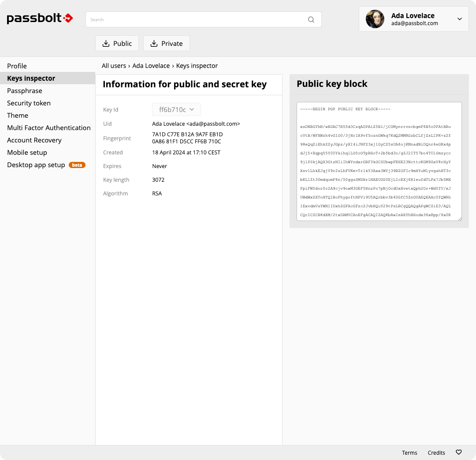Screen dimensions: 476x460
Task: Click the Passbolt logo
Action: 40,19
